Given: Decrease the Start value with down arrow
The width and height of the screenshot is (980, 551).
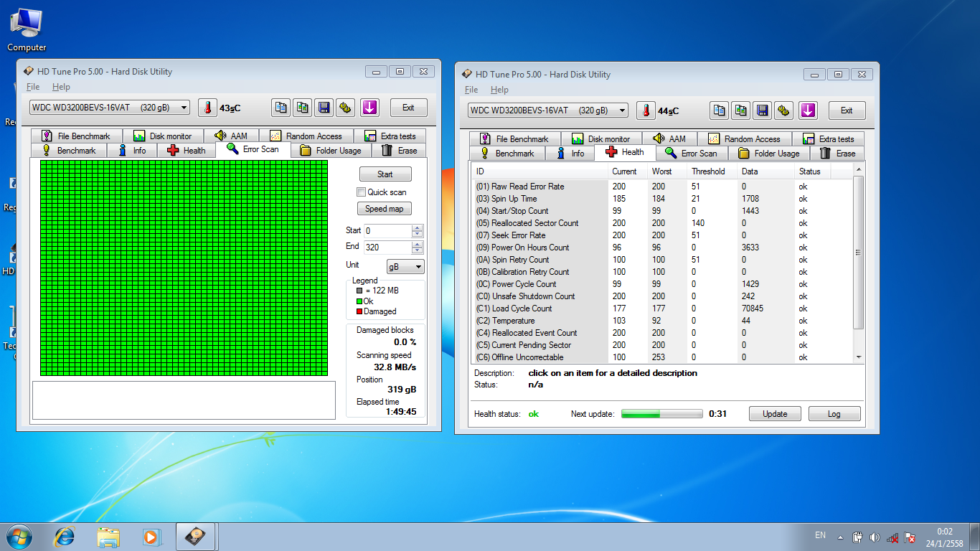Looking at the screenshot, I should [x=418, y=234].
